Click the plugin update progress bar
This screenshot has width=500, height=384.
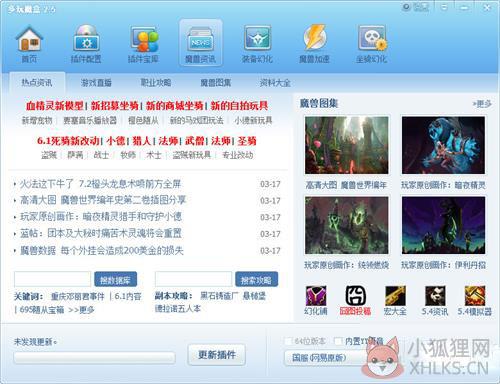click(x=94, y=358)
